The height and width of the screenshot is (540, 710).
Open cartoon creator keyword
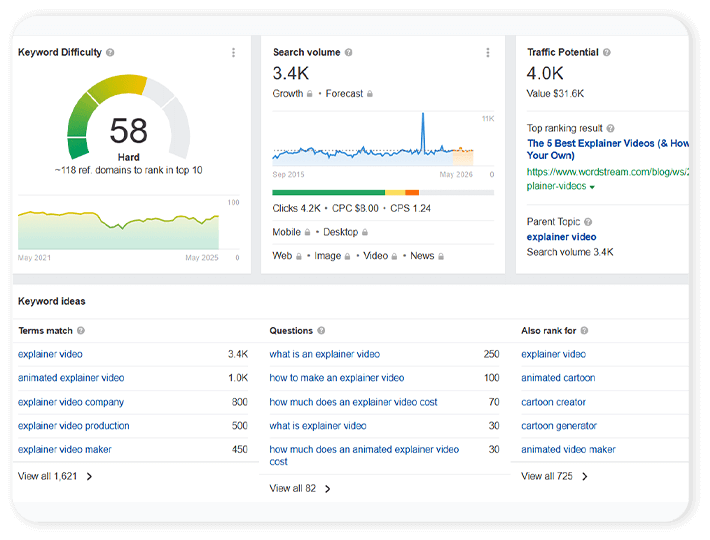click(553, 402)
